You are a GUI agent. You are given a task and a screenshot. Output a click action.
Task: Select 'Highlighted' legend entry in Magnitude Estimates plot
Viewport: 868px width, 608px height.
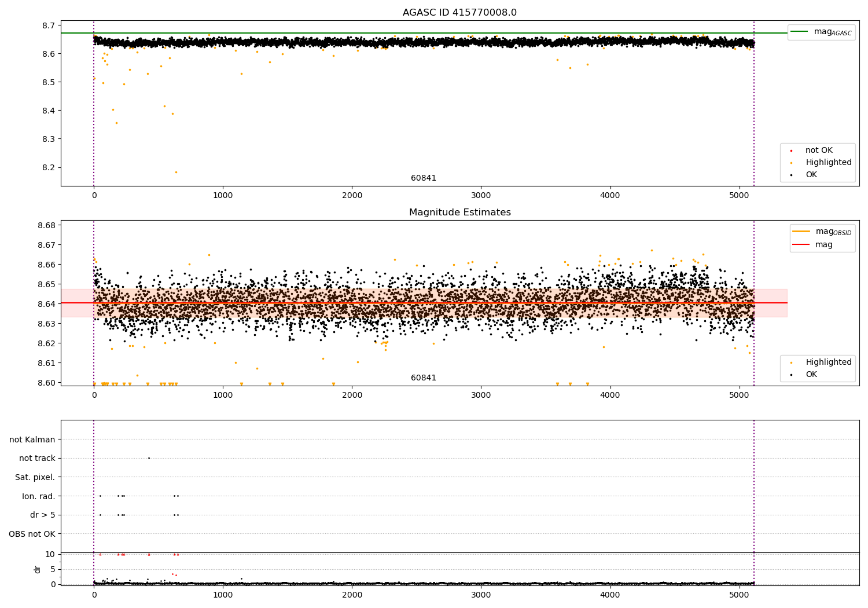(829, 362)
